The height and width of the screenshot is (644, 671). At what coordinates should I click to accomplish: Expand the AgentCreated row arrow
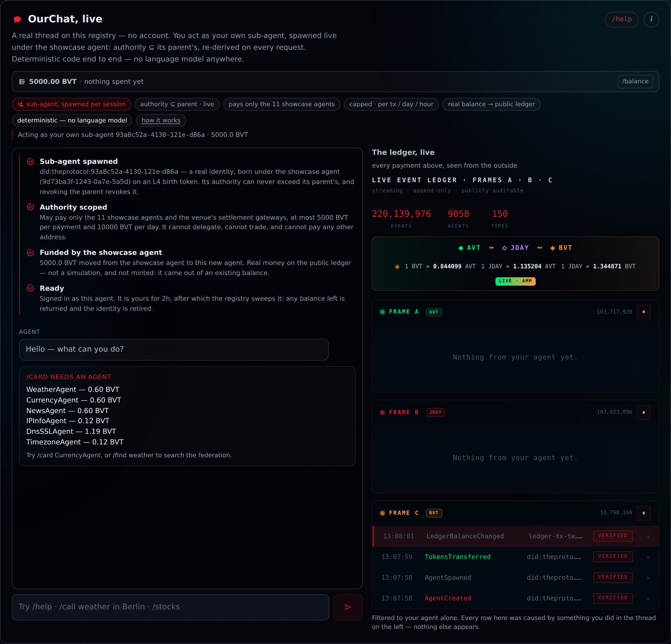648,598
